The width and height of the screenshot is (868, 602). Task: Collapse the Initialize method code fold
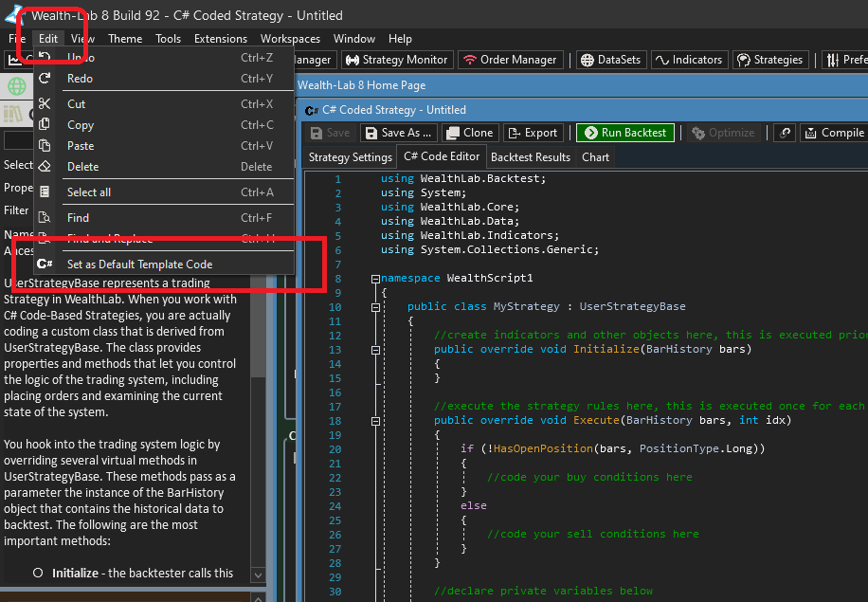click(x=375, y=350)
